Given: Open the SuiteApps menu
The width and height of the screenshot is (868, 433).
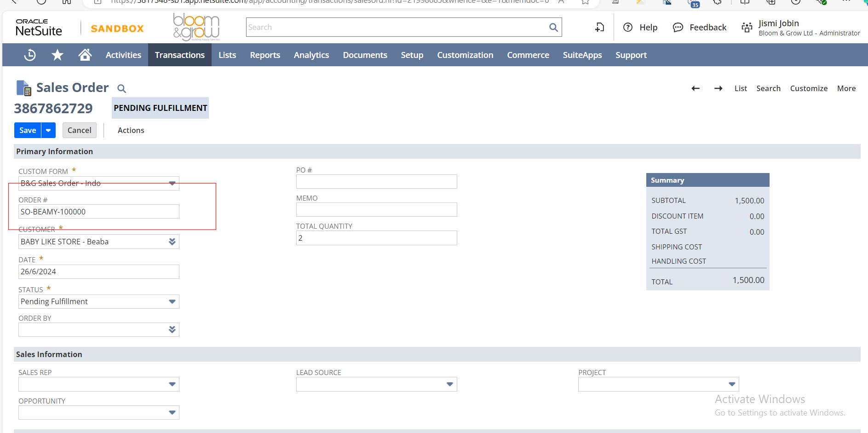Looking at the screenshot, I should (x=582, y=55).
